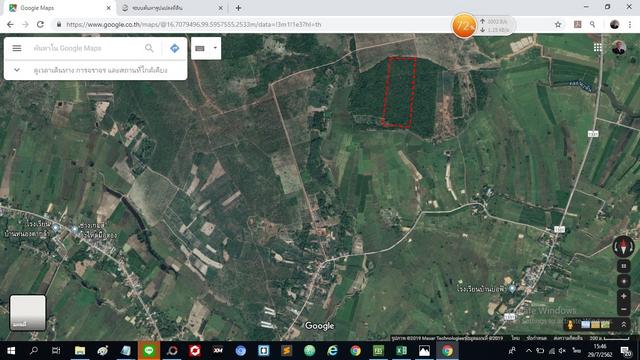Image resolution: width=640 pixels, height=360 pixels.
Task: Open the Google apps grid
Action: coord(598,48)
